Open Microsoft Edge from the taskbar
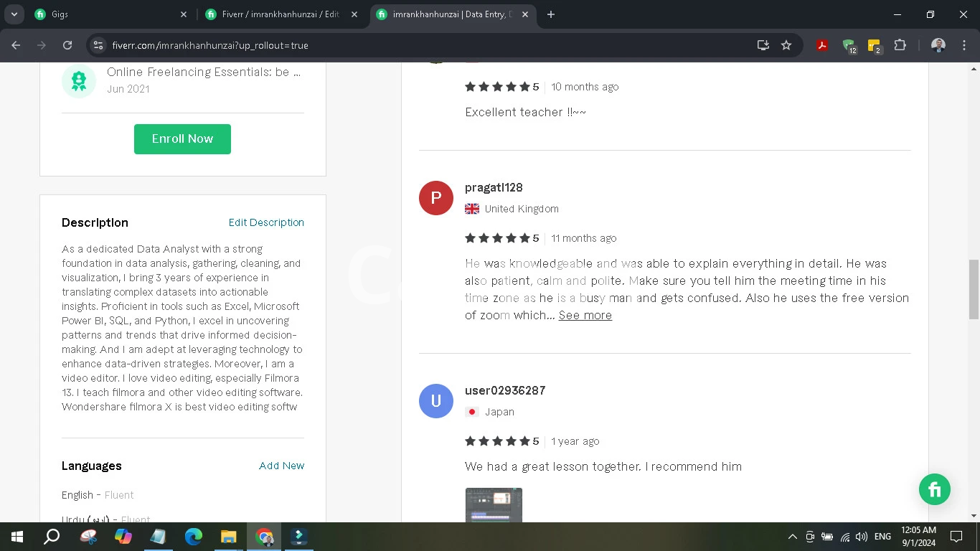 (194, 537)
